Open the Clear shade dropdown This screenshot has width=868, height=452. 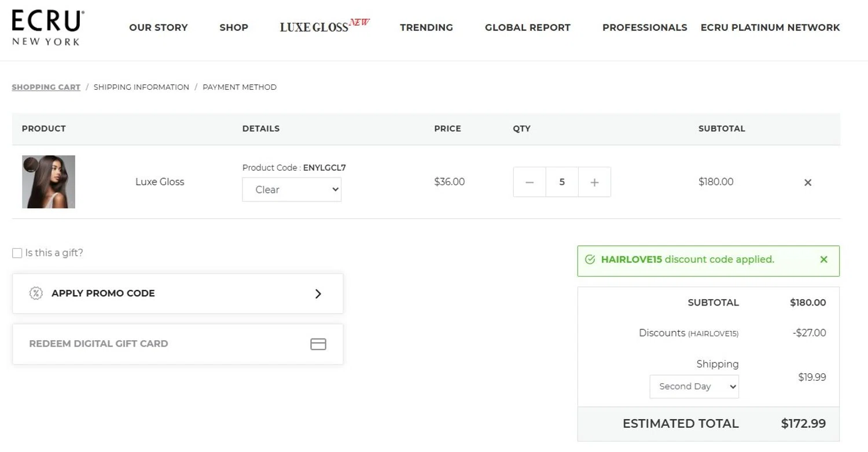pyautogui.click(x=292, y=189)
